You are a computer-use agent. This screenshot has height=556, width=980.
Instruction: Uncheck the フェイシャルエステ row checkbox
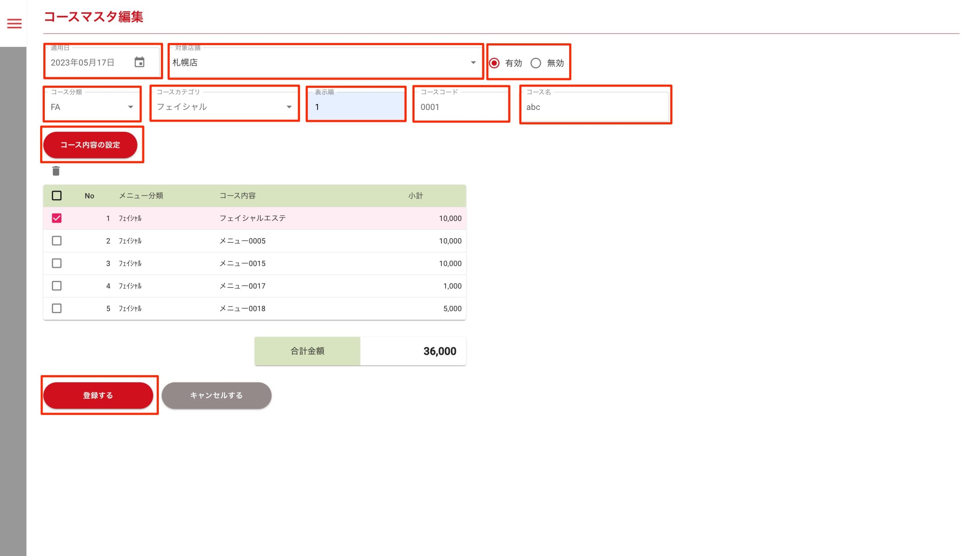tap(57, 218)
